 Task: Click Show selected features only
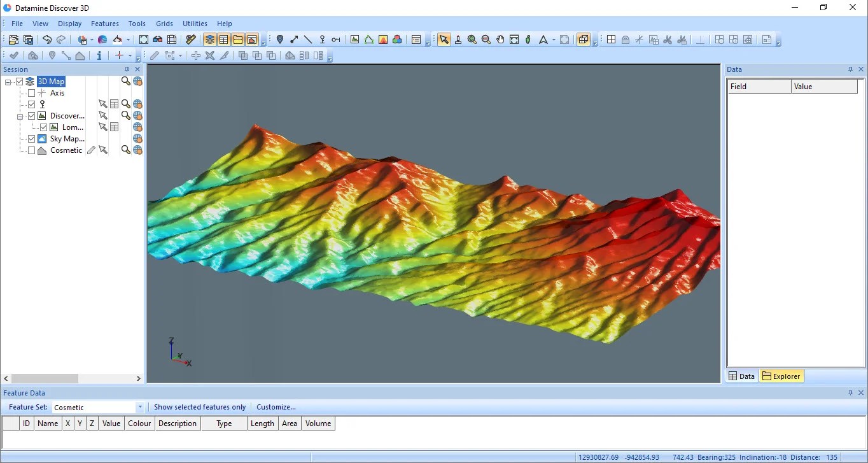199,407
